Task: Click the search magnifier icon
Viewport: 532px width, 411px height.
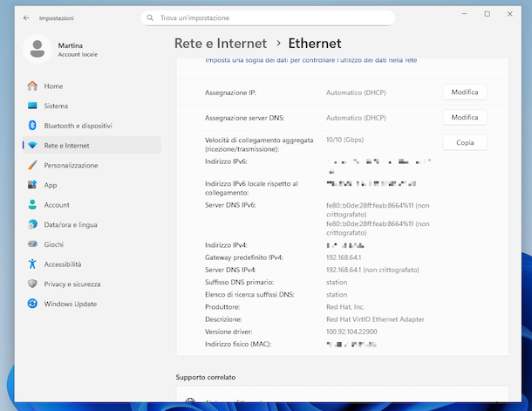Action: [150, 17]
